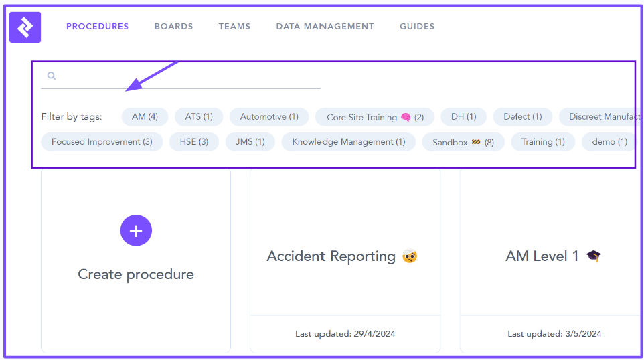Filter by Core Site Training tag

(x=375, y=117)
